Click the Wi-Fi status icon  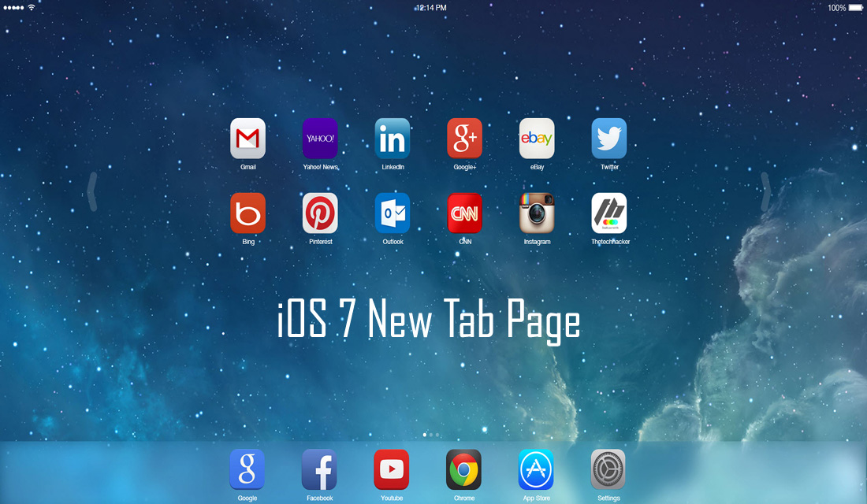point(32,7)
